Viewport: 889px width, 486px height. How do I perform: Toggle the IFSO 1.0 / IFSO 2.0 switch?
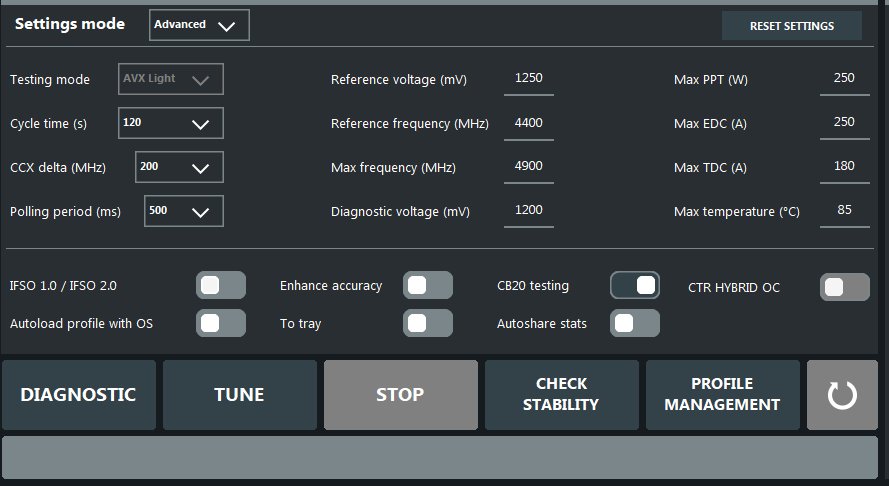point(221,285)
